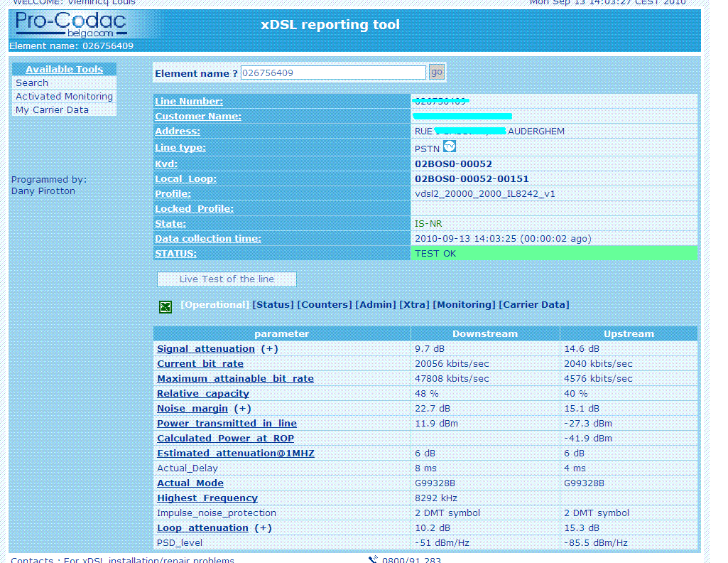Open Maximum attainable bit rate link

click(x=235, y=379)
